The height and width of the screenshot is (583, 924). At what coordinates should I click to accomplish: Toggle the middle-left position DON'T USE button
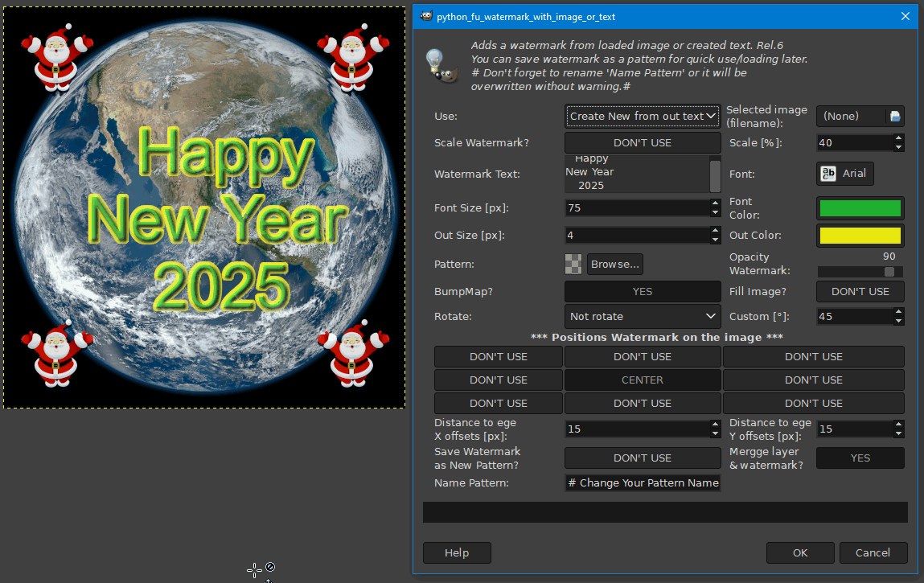point(499,380)
